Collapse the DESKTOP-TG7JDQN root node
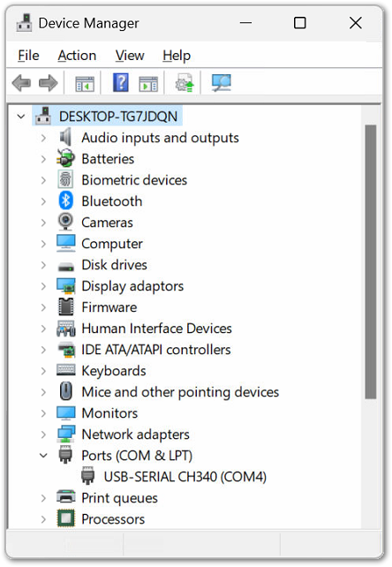The height and width of the screenshot is (567, 392). 21,117
